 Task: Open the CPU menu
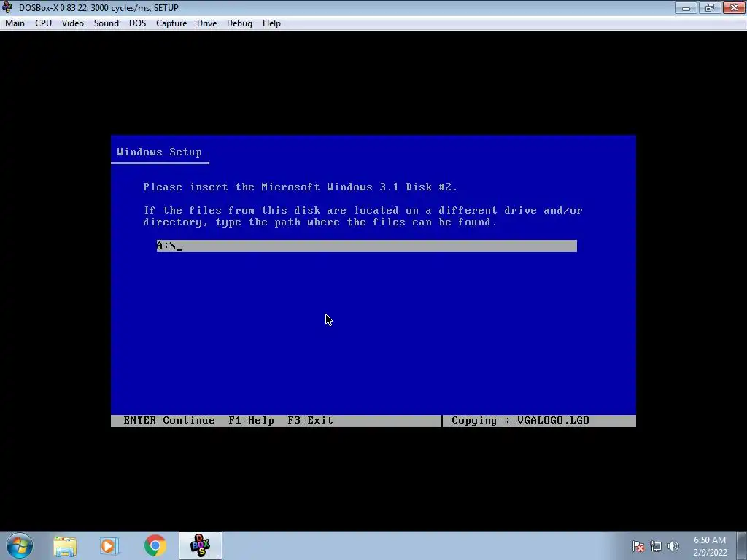(43, 23)
